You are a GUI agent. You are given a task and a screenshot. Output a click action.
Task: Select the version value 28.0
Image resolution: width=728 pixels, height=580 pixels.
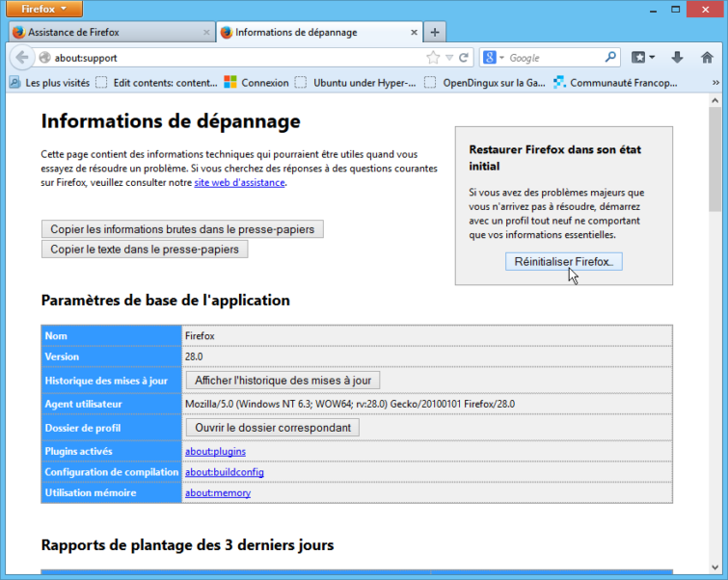coord(194,356)
